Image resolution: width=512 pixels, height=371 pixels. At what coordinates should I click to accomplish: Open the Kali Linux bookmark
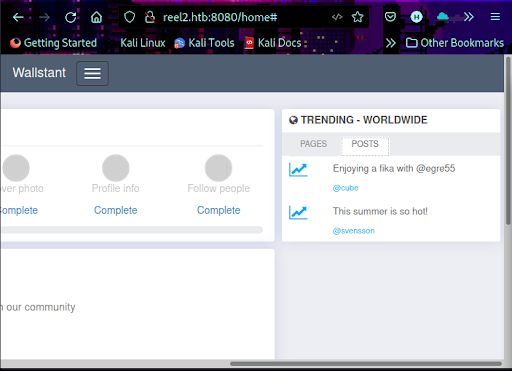(143, 43)
